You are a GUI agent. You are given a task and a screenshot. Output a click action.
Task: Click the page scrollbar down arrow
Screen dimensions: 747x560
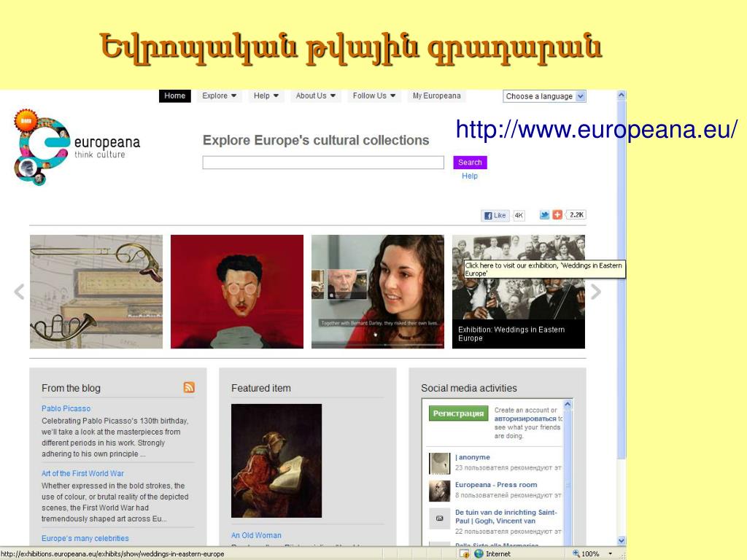point(622,540)
